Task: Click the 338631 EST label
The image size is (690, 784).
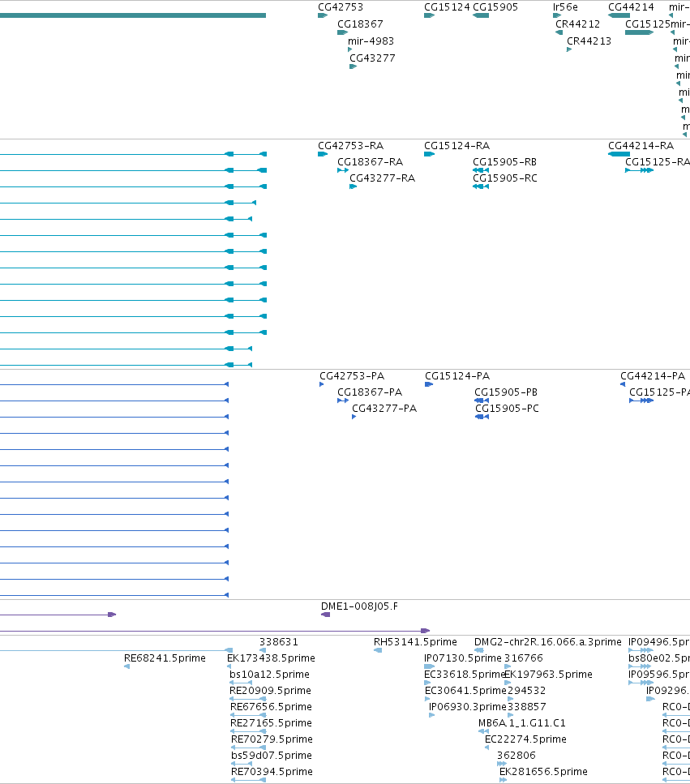Action: 278,642
